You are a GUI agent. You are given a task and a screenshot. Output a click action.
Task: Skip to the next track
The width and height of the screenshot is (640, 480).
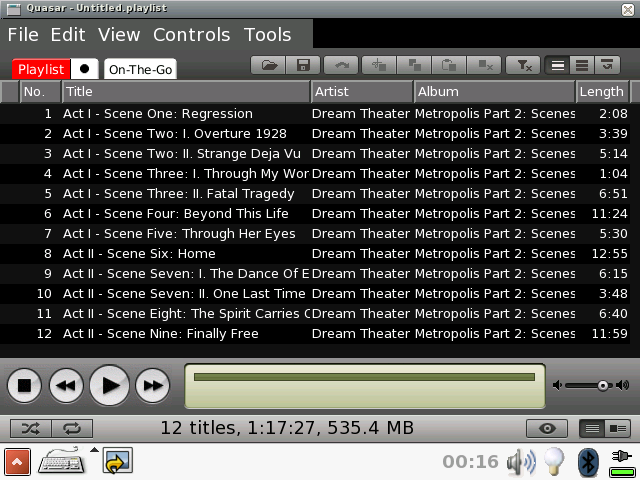tap(153, 385)
